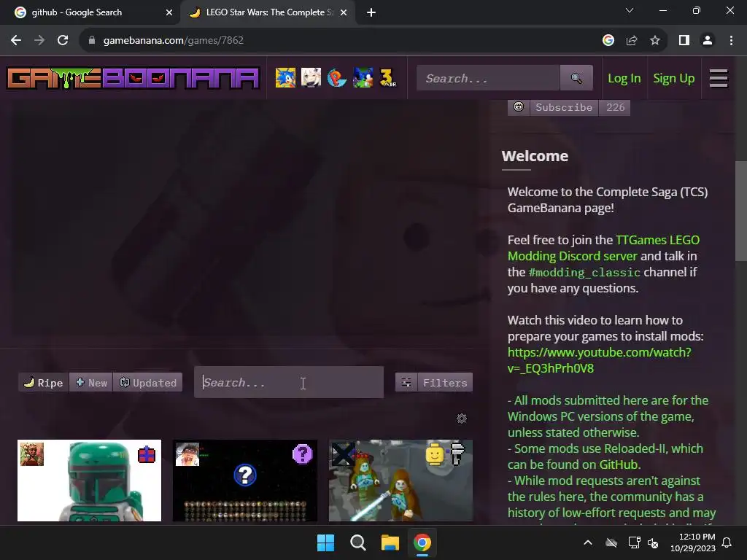Bookmark this page with star
Viewport: 747px width, 560px height.
click(x=655, y=41)
